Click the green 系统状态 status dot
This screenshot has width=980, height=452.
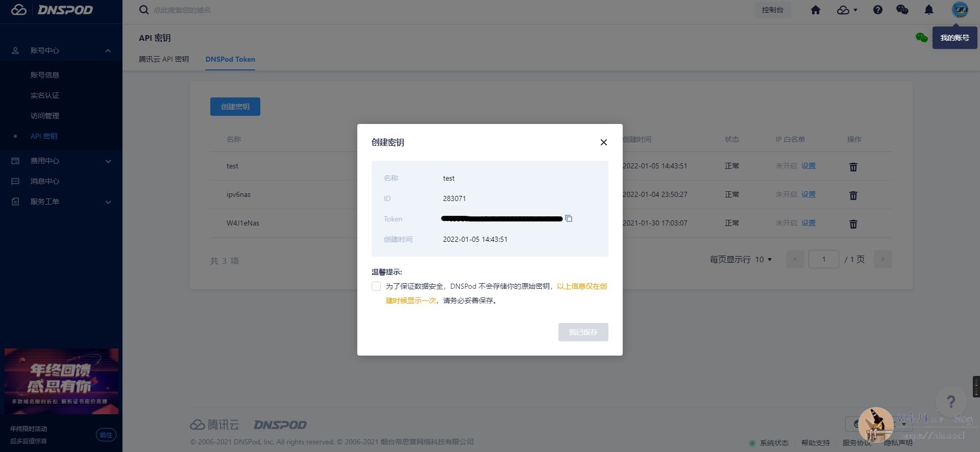click(x=752, y=443)
